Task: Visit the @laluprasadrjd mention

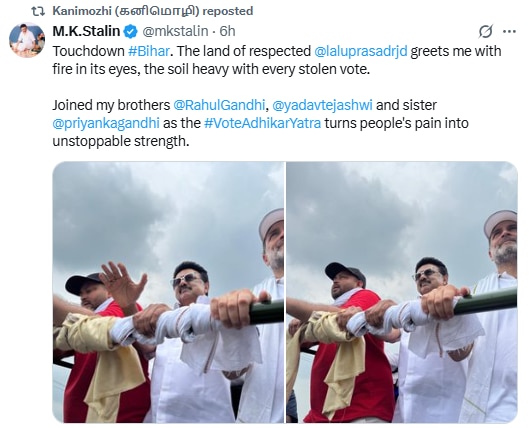Action: 361,51
